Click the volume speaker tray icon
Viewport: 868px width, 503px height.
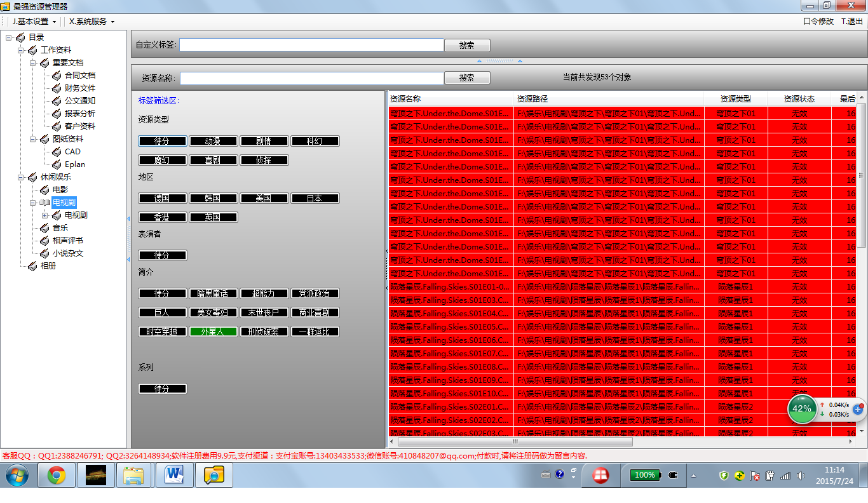pyautogui.click(x=801, y=475)
